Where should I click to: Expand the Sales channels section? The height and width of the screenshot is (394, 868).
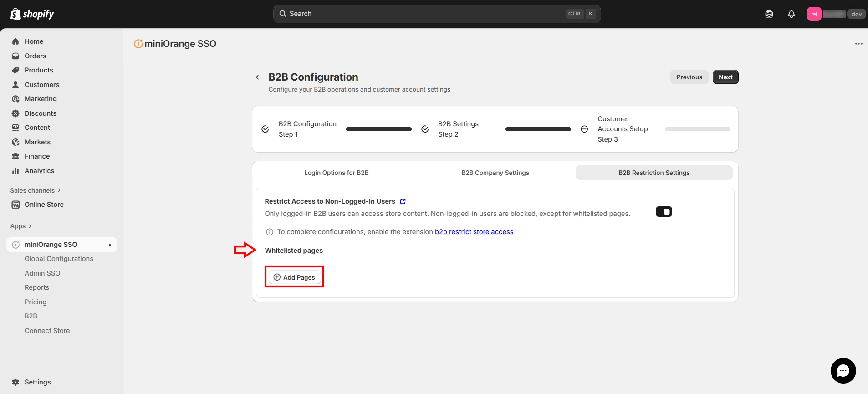[x=36, y=190]
